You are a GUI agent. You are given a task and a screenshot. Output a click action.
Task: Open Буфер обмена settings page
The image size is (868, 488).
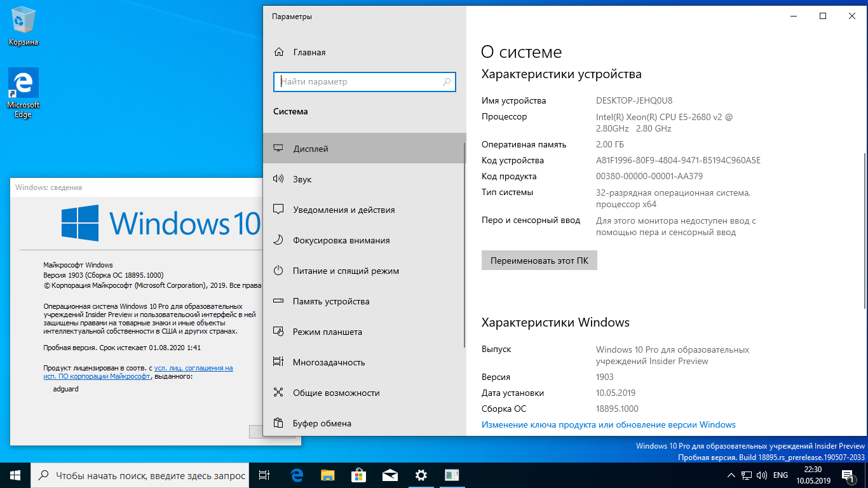click(364, 422)
